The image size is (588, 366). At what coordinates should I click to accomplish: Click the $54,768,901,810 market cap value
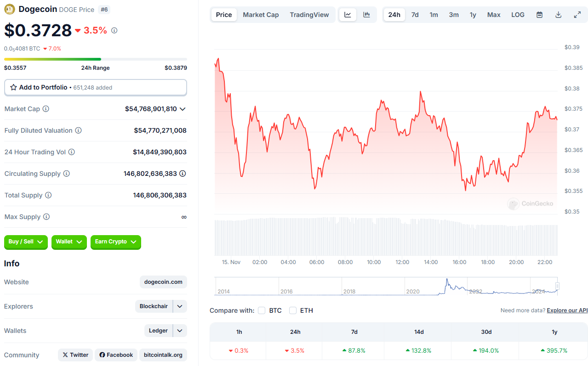tap(151, 109)
